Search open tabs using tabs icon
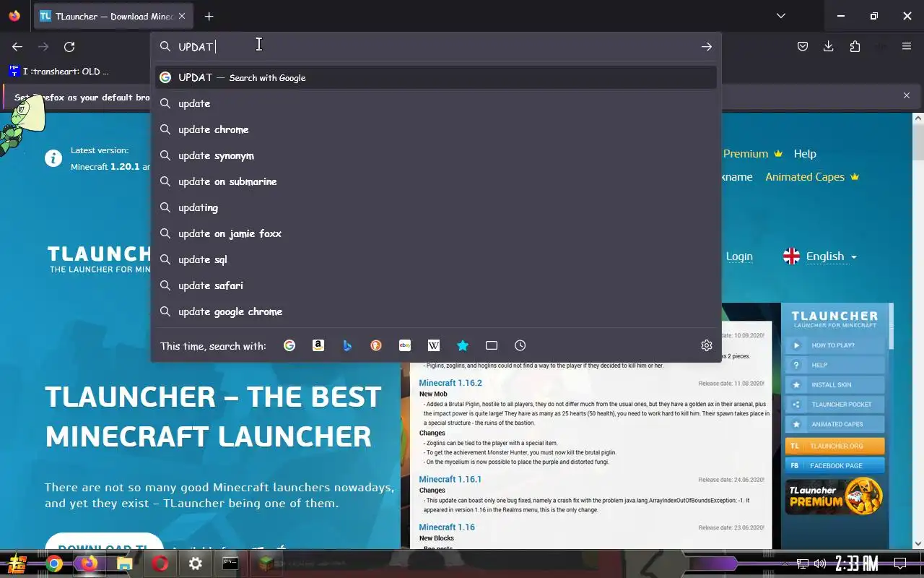The width and height of the screenshot is (924, 578). coord(492,345)
